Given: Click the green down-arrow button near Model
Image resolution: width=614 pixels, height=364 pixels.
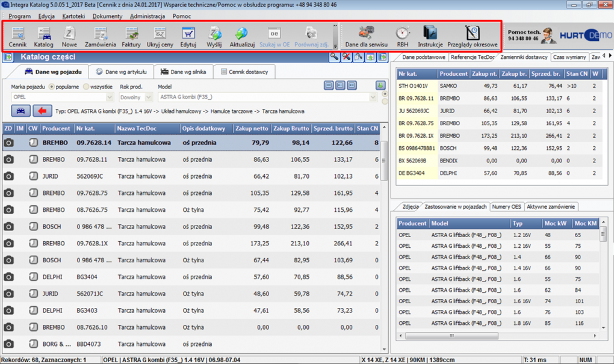Looking at the screenshot, I should pyautogui.click(x=380, y=85).
